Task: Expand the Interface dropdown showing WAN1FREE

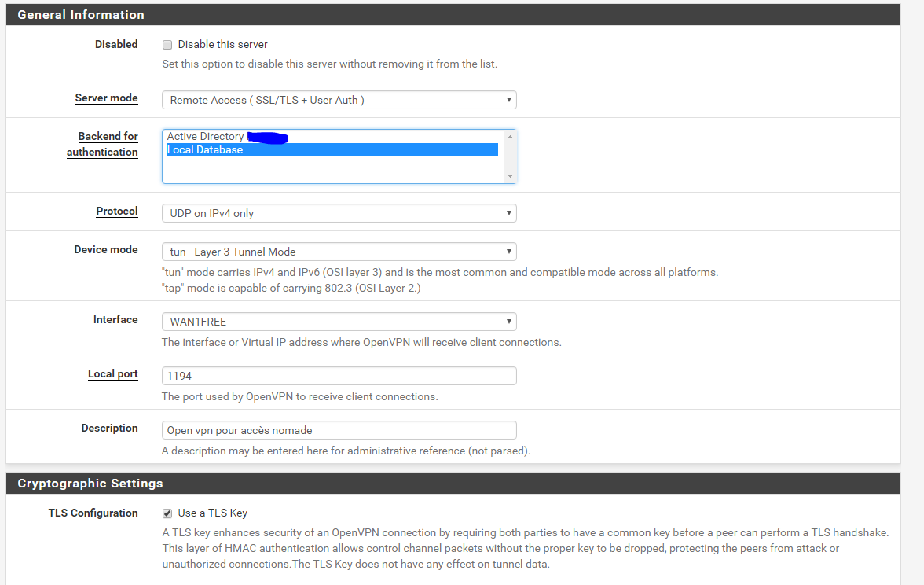Action: click(x=339, y=322)
